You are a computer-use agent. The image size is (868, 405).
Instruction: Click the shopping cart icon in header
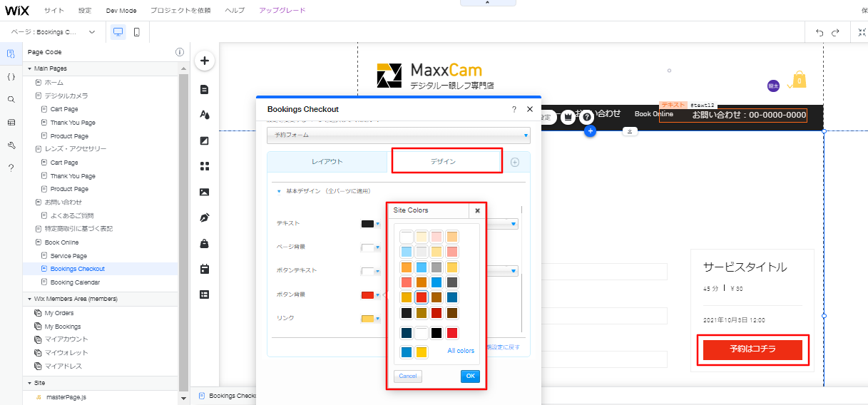click(x=800, y=81)
